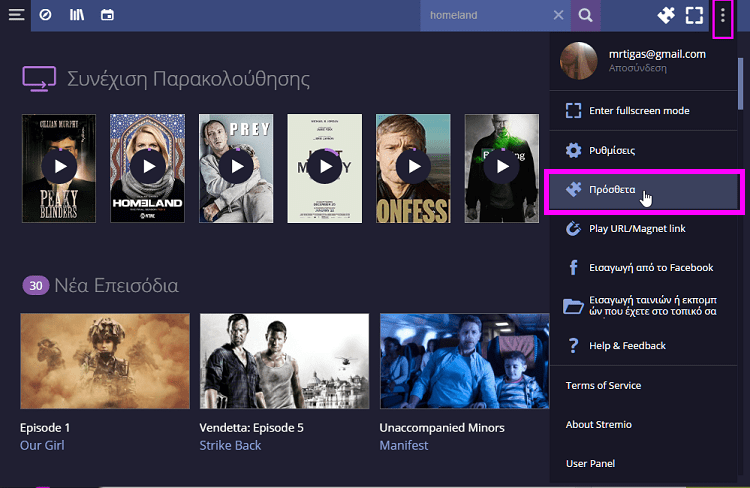750x488 pixels.
Task: Choose Play URL/Magnet link
Action: 643,229
